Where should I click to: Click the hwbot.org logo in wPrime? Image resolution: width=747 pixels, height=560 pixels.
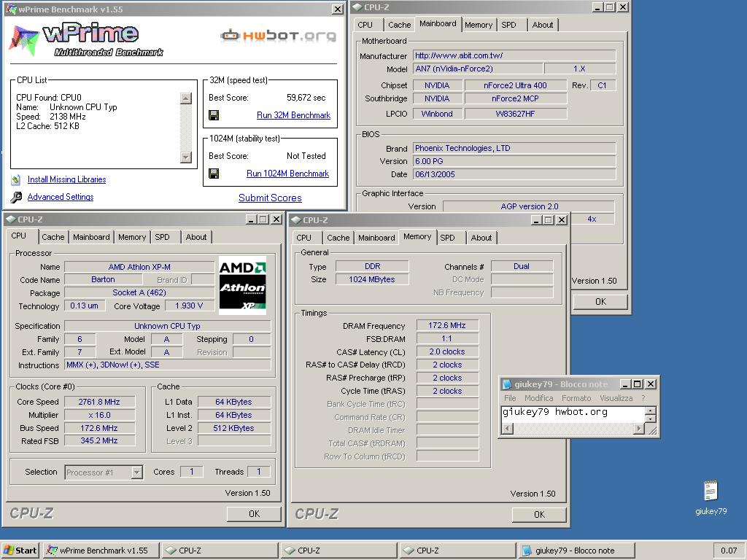278,36
